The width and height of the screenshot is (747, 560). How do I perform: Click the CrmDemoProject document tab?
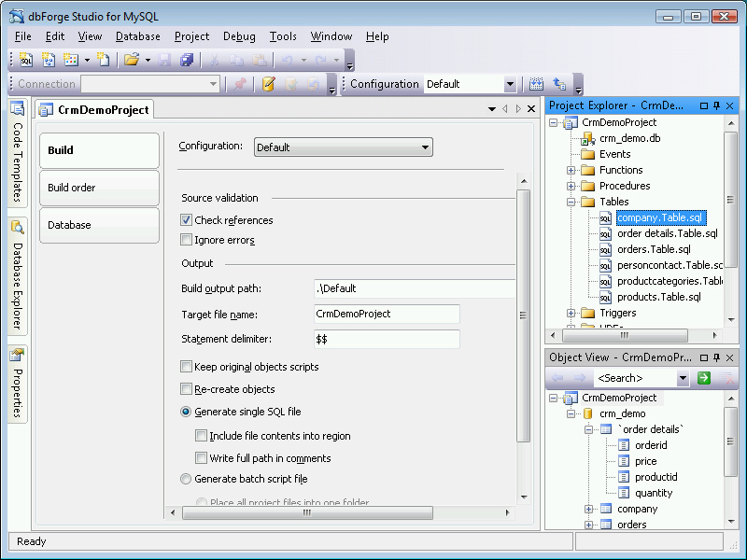tap(94, 110)
